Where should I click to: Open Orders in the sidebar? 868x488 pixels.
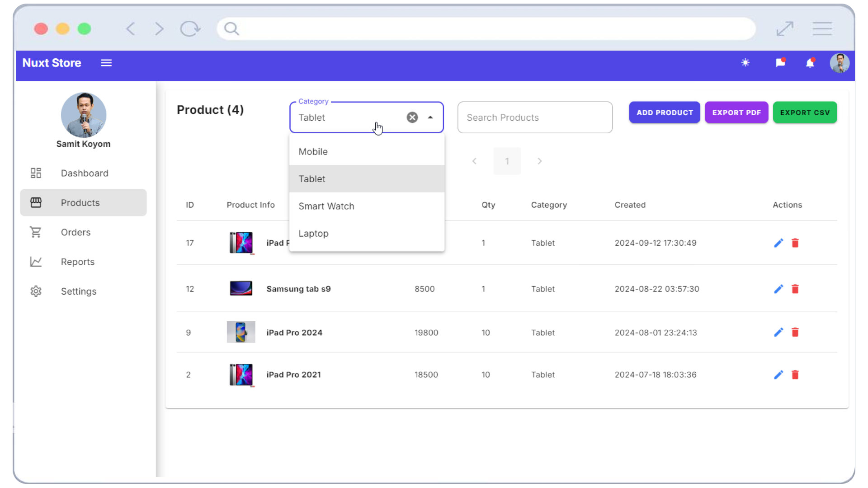(x=84, y=232)
